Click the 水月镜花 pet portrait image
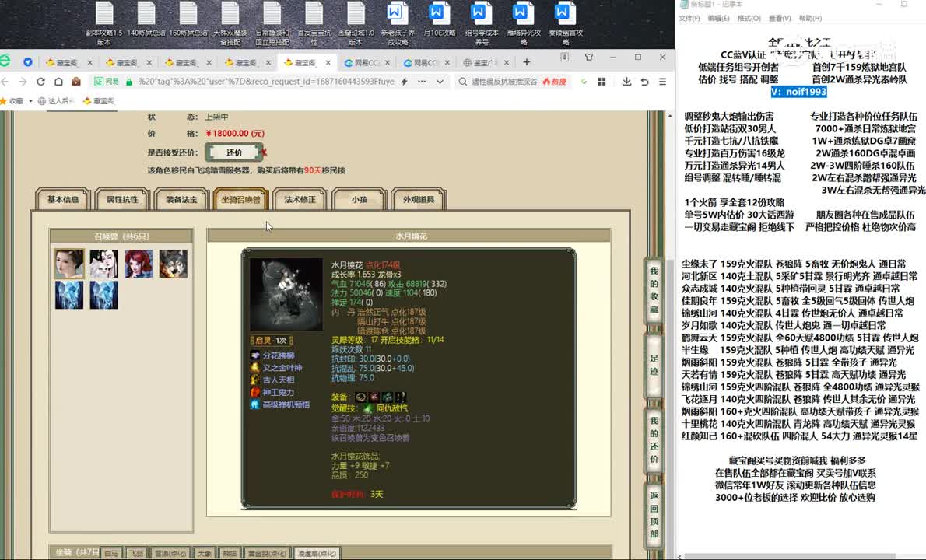Viewport: 926px width, 560px height. tap(286, 294)
